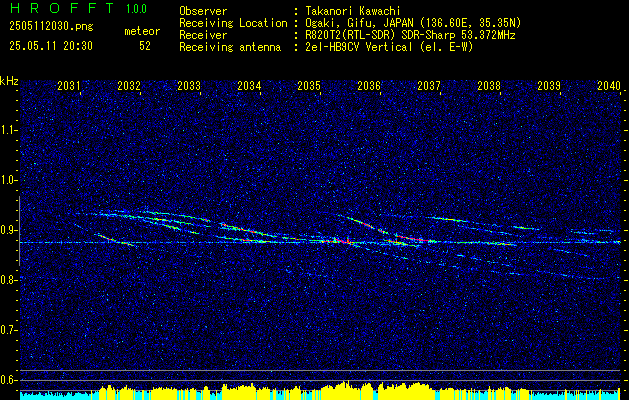Select the Ogaki, Gifu, JAPAN location text
The height and width of the screenshot is (400, 629).
tap(413, 23)
